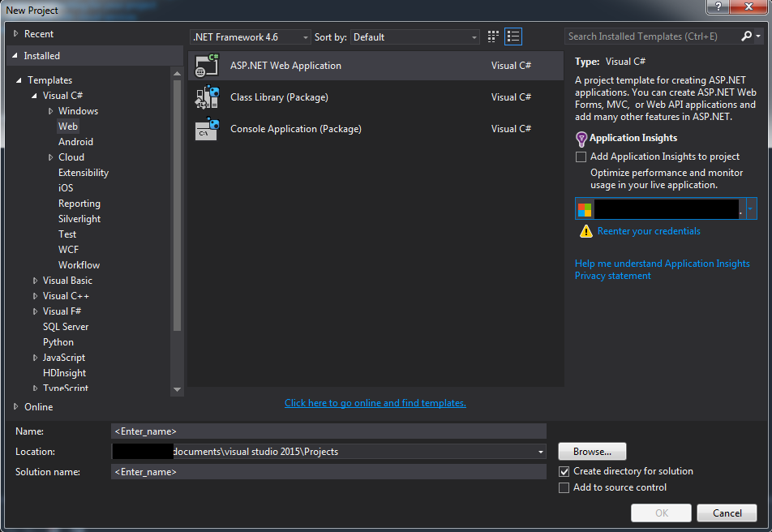Click the tree scrollbar up arrow

tap(178, 74)
